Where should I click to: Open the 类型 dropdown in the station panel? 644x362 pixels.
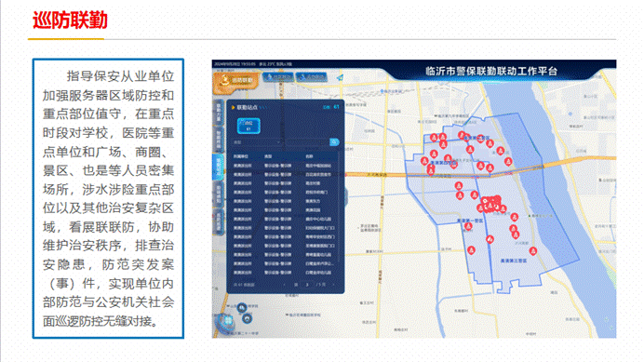tap(257, 142)
